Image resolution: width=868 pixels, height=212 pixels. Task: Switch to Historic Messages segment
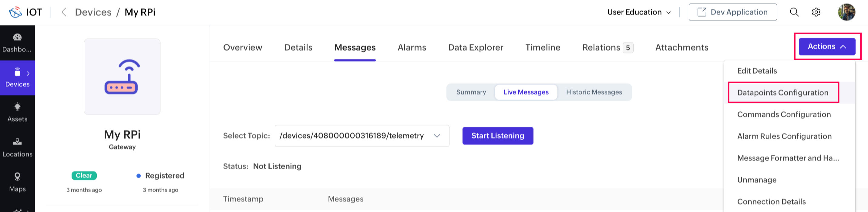tap(594, 92)
